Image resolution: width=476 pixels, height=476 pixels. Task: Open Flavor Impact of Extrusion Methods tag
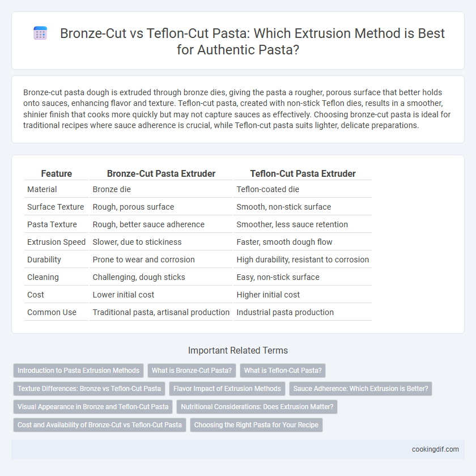(x=227, y=389)
